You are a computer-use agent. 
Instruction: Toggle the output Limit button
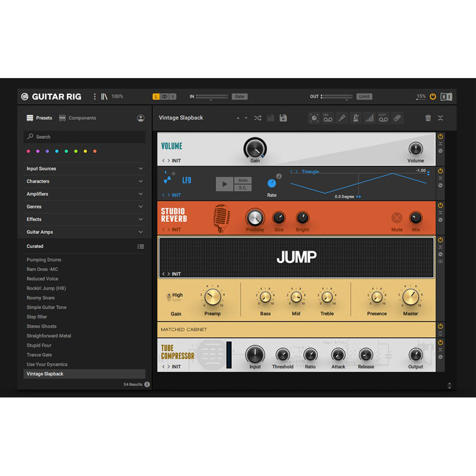[364, 97]
